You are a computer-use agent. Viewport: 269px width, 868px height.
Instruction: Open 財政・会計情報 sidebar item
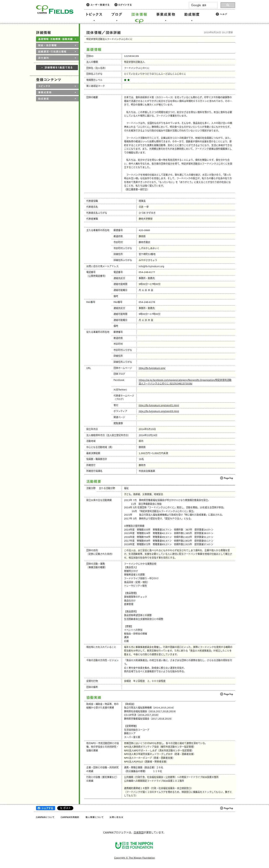click(57, 45)
